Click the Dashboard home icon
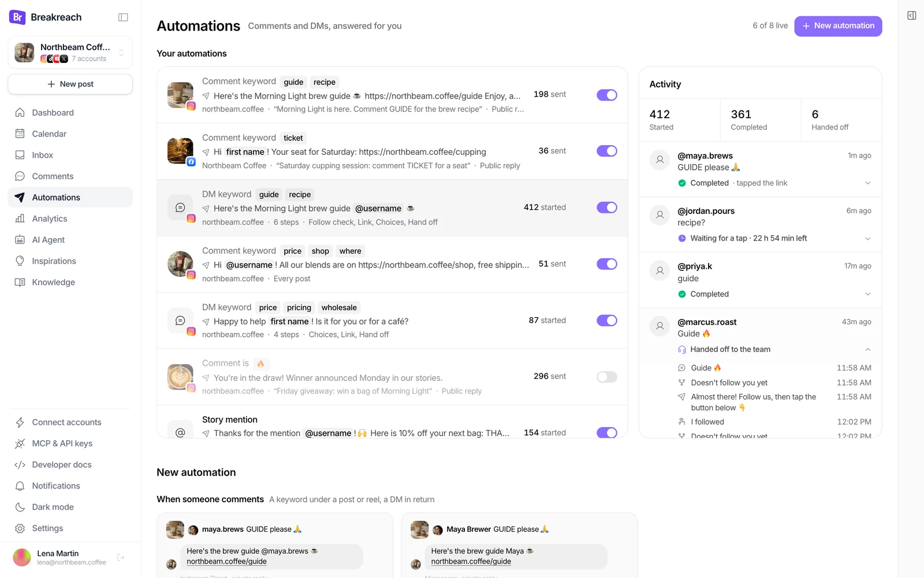 [20, 112]
